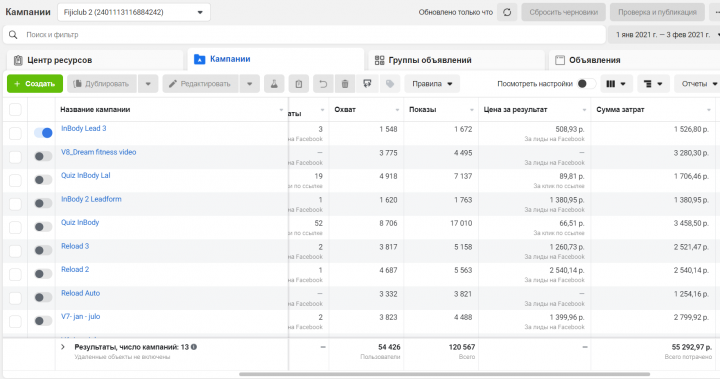Viewport: 720px width, 379px height.
Task: Click the Reload 2 cost value 2 540,14 р. in Сумма затрат
Action: tap(691, 270)
